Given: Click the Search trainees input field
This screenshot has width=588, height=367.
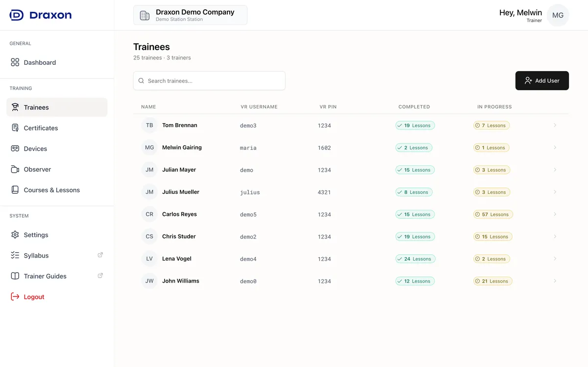Looking at the screenshot, I should pos(209,81).
